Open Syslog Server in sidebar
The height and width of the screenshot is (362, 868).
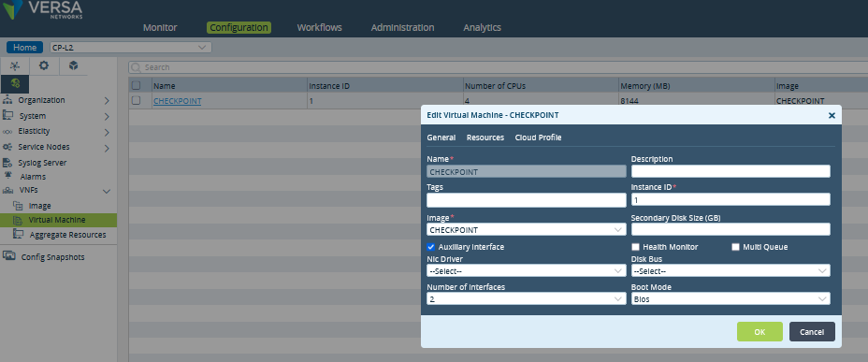pos(43,163)
